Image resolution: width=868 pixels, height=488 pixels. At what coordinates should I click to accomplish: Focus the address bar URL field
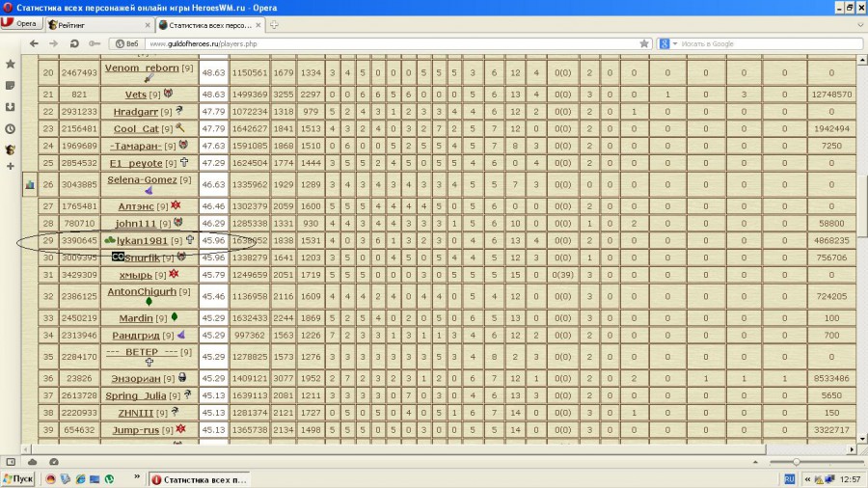point(392,43)
